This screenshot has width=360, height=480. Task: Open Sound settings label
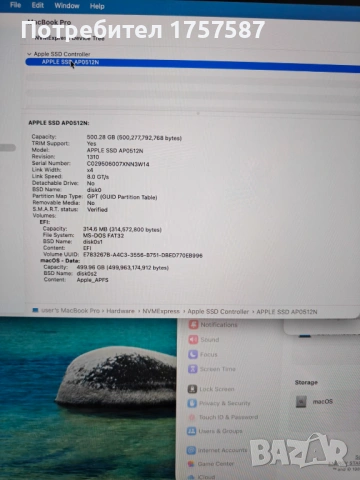(210, 340)
